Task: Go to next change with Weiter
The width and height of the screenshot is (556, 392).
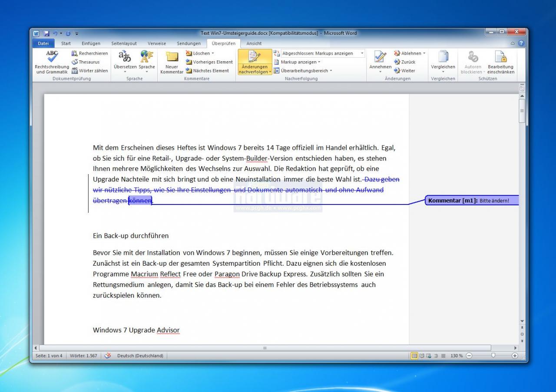Action: 405,71
